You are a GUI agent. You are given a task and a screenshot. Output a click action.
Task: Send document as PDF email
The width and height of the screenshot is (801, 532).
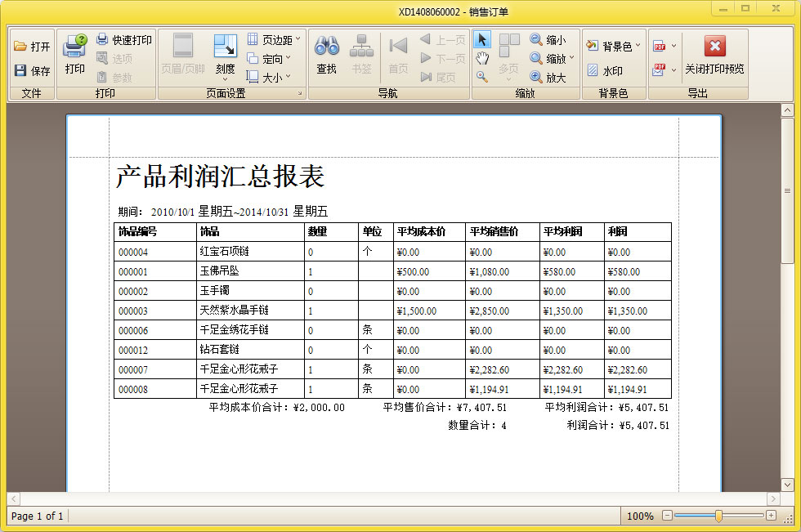point(660,70)
